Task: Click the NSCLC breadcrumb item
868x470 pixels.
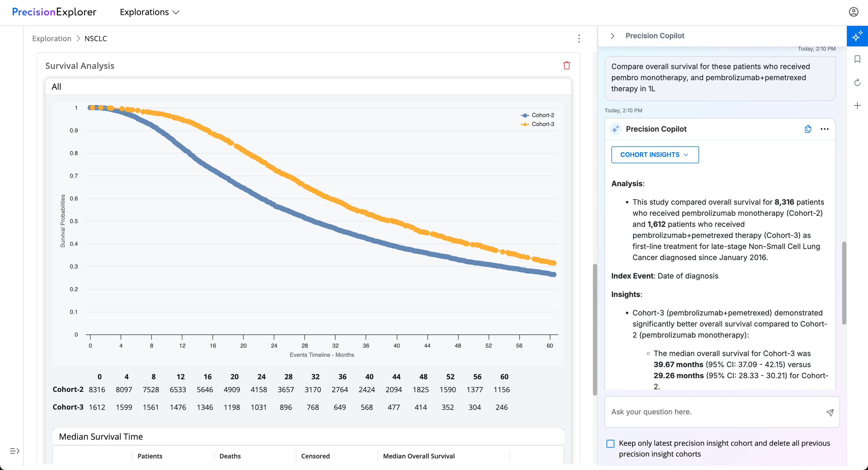Action: coord(95,38)
